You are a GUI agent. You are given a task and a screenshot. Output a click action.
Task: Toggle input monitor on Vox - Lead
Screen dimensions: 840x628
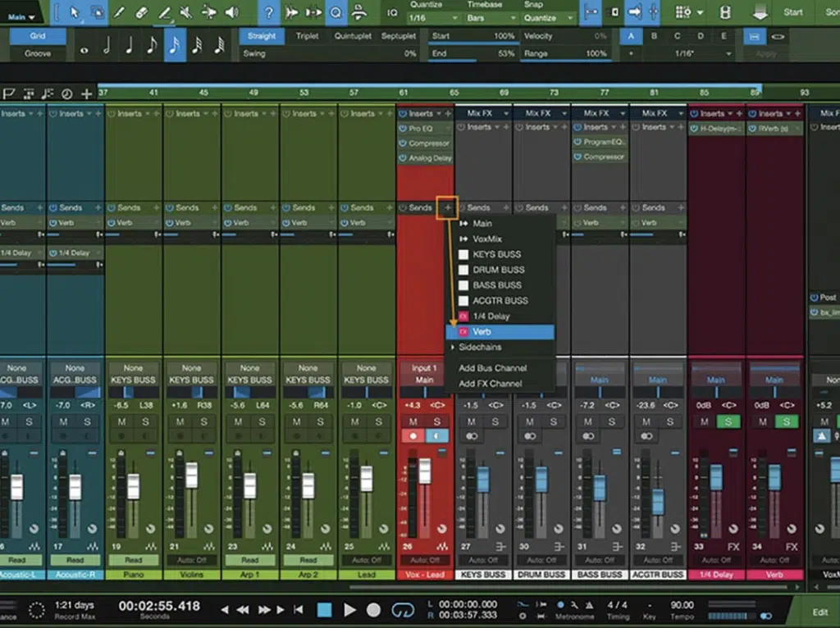[x=437, y=436]
